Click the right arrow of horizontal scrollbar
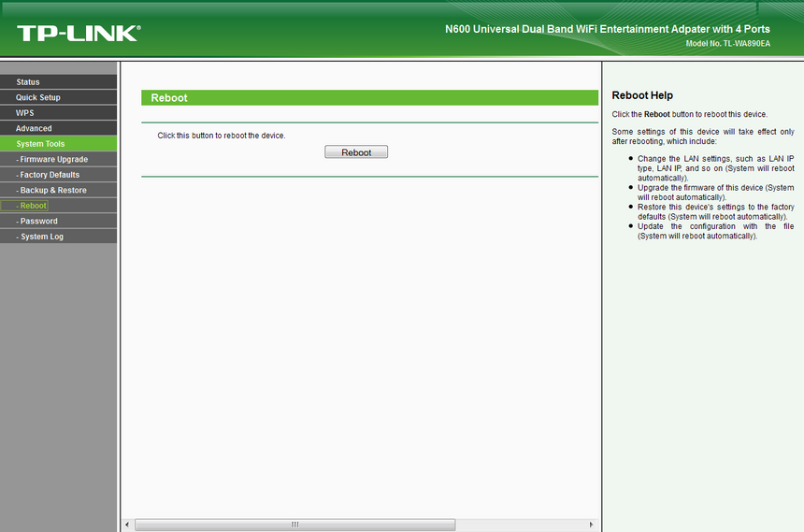The width and height of the screenshot is (804, 532). [x=591, y=525]
